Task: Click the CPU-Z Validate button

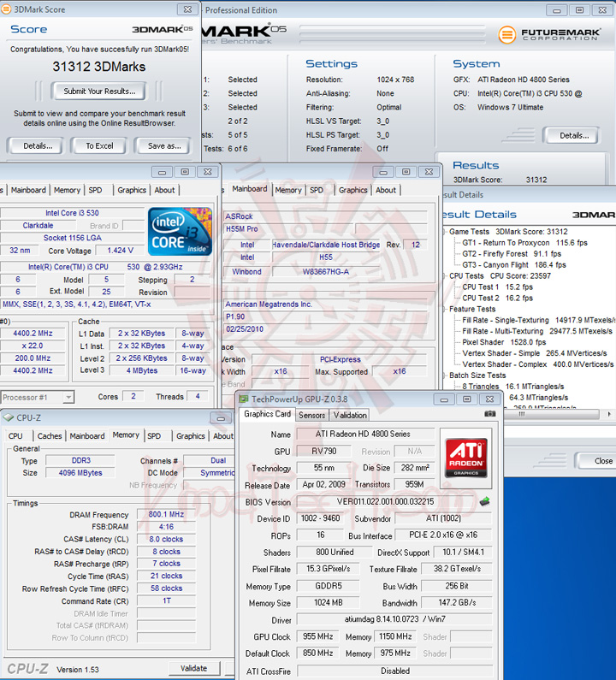Action: pos(194,668)
